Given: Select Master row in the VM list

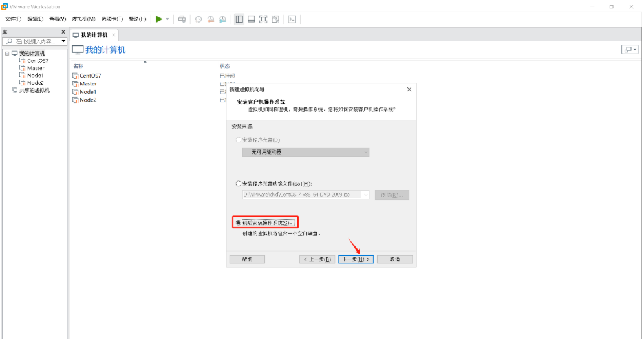Looking at the screenshot, I should pos(89,84).
